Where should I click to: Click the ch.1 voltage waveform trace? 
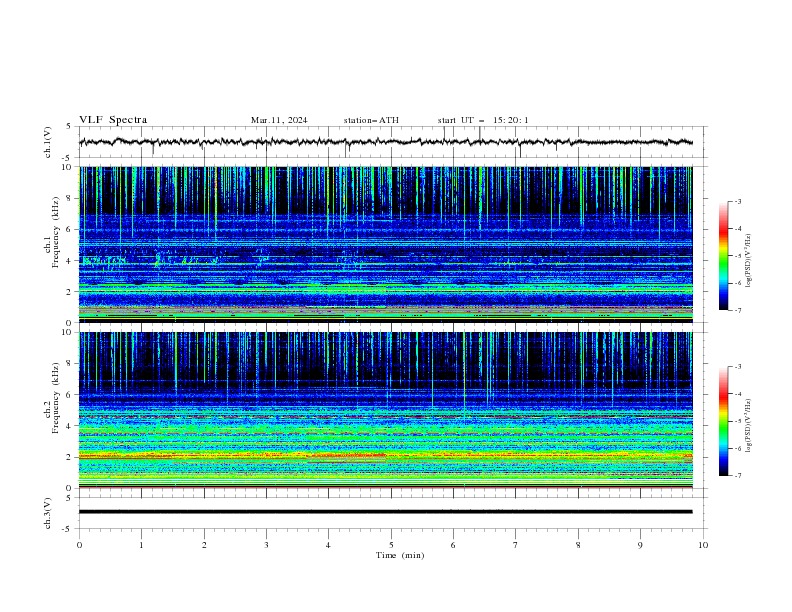(x=385, y=142)
